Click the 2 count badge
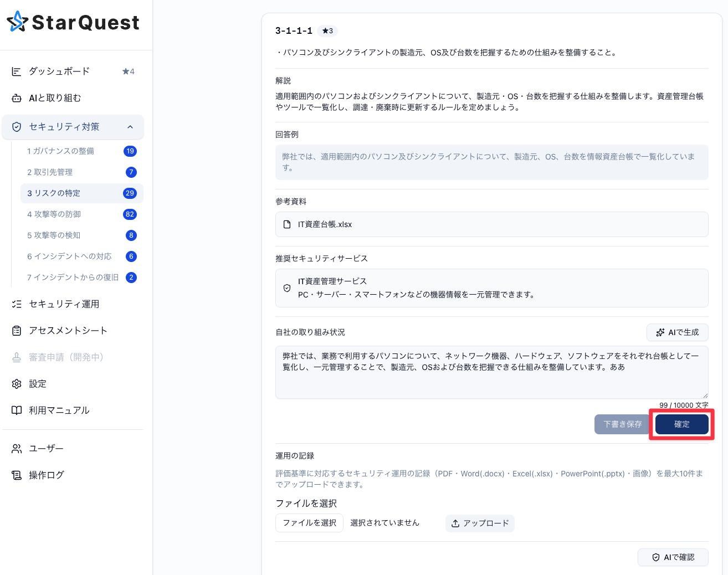The height and width of the screenshot is (575, 728). pos(131,278)
